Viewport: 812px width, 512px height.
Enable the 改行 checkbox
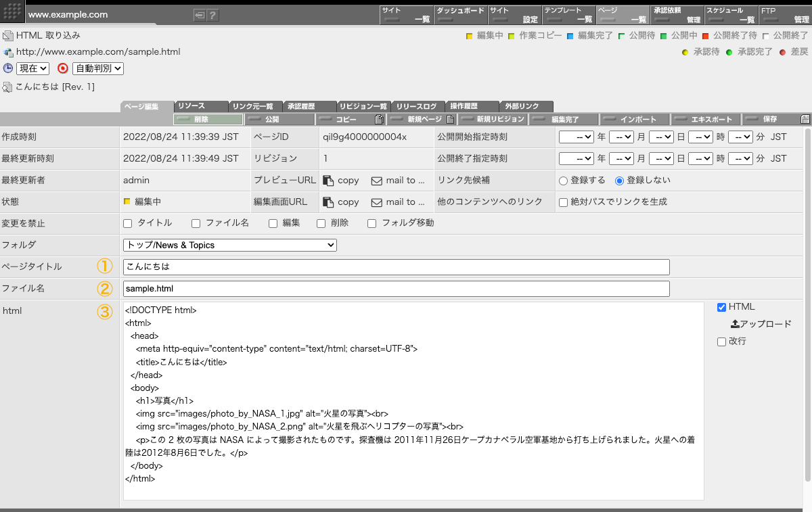(721, 342)
